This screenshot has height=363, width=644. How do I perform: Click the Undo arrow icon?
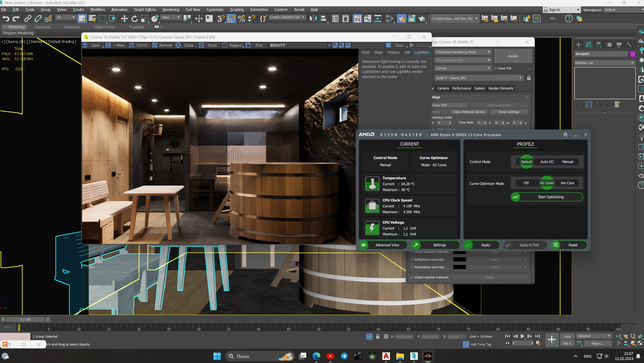pos(6,18)
